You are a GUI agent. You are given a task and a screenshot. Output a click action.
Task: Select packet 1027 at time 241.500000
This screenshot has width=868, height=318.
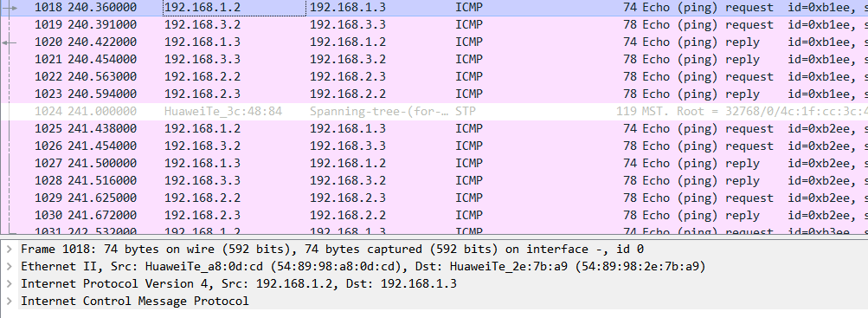(x=434, y=164)
